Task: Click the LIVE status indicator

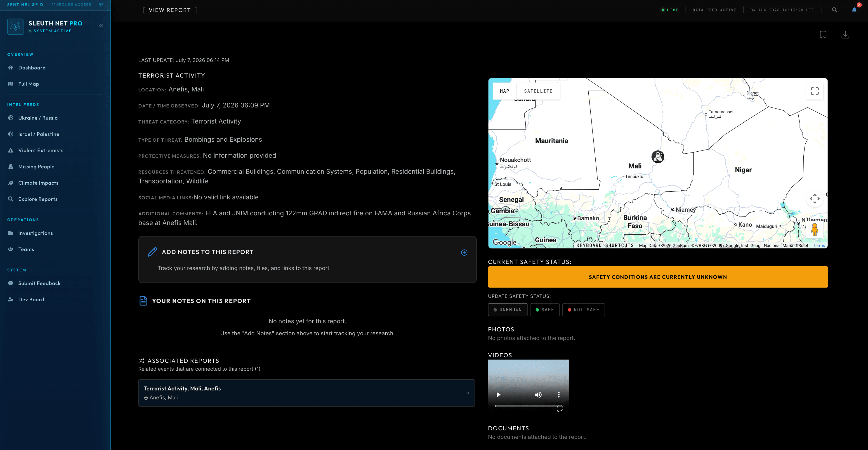Action: (x=670, y=10)
